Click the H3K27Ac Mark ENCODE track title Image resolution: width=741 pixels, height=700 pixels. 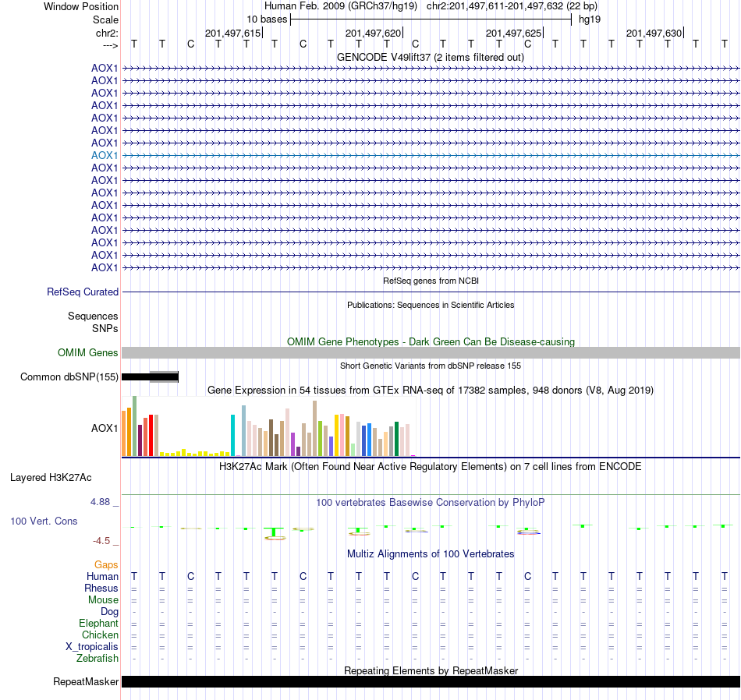pyautogui.click(x=431, y=467)
